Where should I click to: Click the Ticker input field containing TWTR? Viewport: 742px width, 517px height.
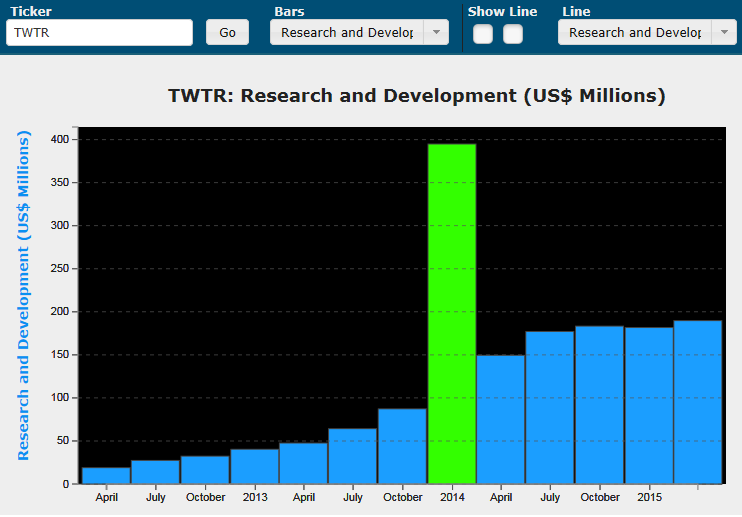point(99,33)
